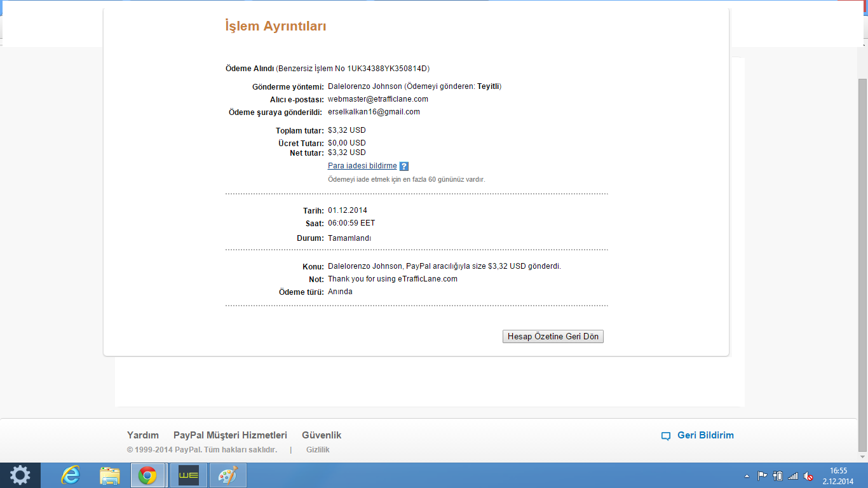Screen dimensions: 868x488
Task: Open PayPal Müşteri Hizmetleri link
Action: pyautogui.click(x=230, y=435)
